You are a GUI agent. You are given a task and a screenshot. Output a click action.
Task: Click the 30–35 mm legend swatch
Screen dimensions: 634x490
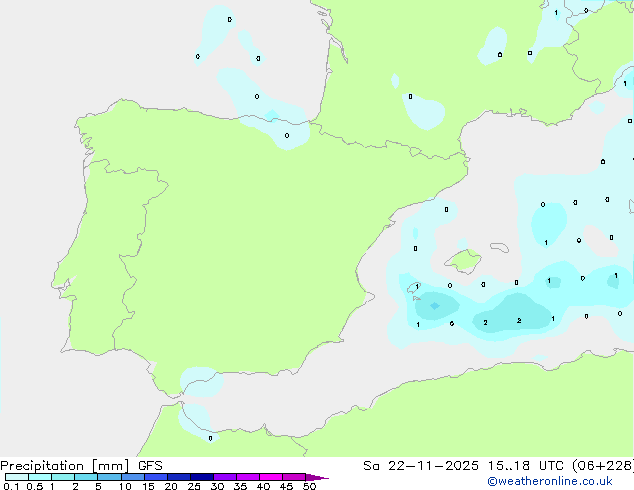point(225,477)
